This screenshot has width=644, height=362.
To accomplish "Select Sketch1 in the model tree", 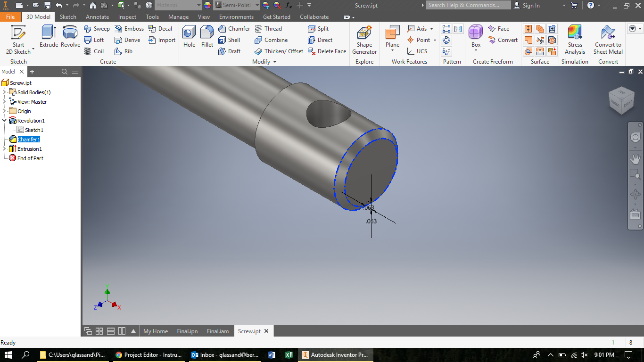I will [x=34, y=130].
